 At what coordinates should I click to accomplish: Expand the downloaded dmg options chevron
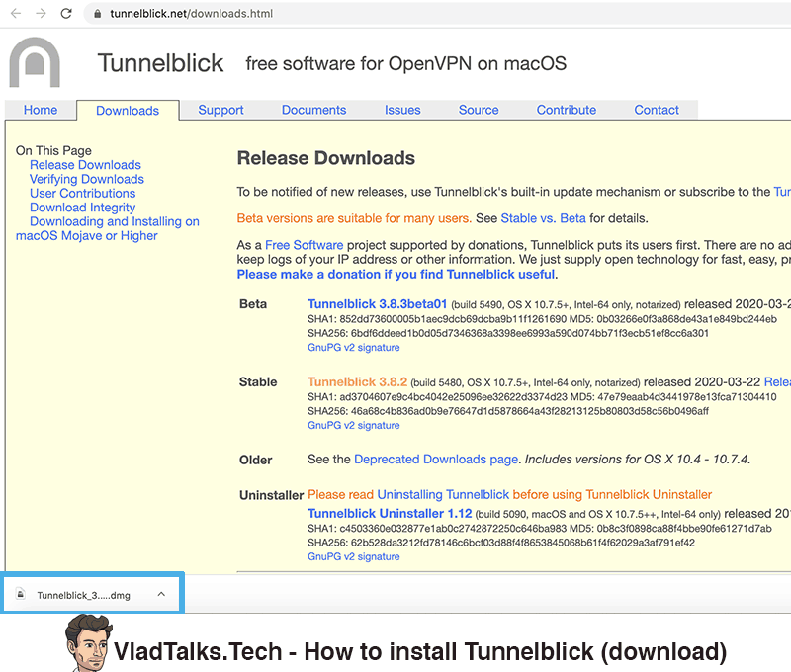tap(161, 594)
